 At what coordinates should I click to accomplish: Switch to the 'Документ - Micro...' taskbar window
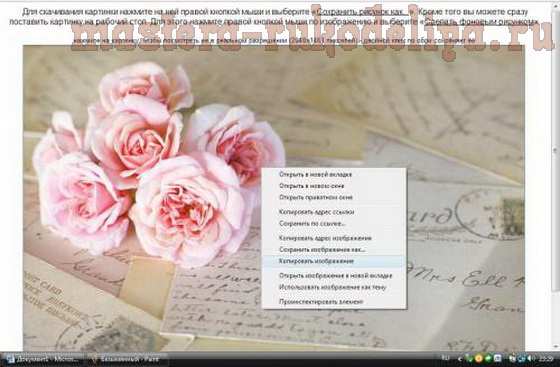pos(44,359)
